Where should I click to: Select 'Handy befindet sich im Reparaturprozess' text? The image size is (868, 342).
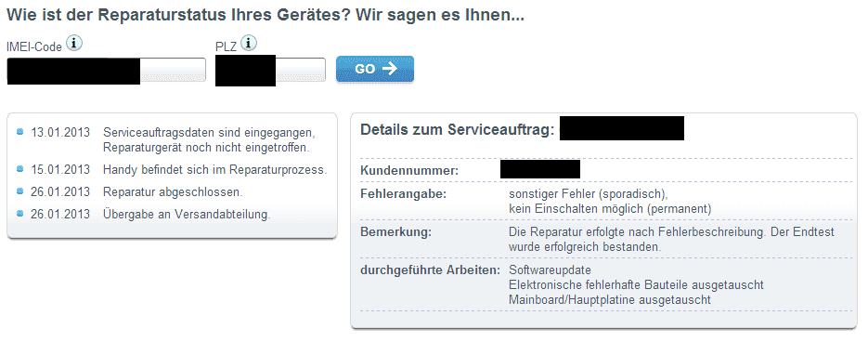214,170
